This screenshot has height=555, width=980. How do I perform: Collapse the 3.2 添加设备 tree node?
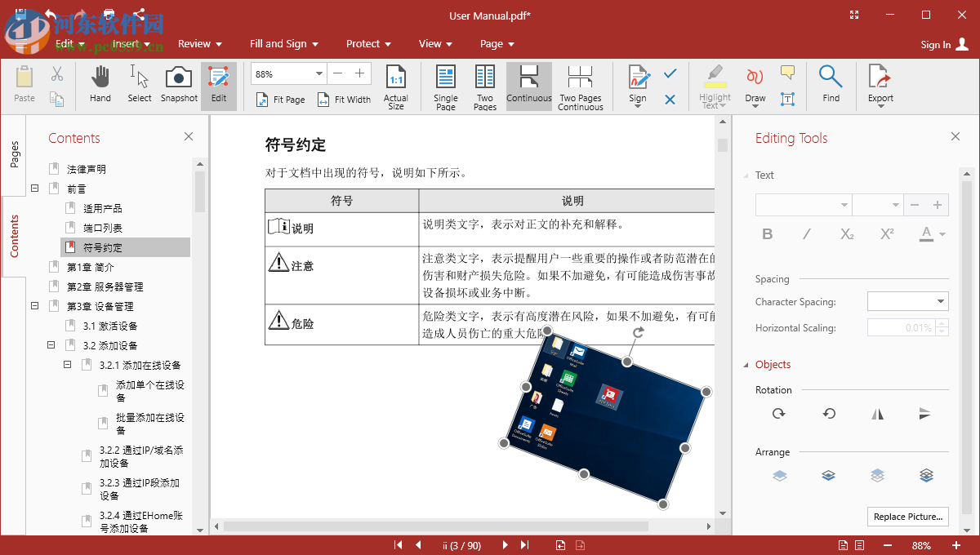click(51, 344)
